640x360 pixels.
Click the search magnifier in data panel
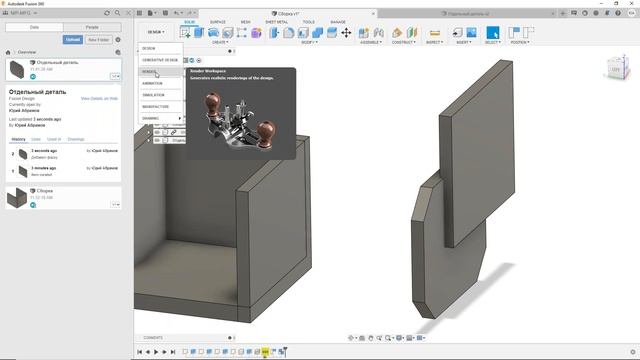pos(118,13)
